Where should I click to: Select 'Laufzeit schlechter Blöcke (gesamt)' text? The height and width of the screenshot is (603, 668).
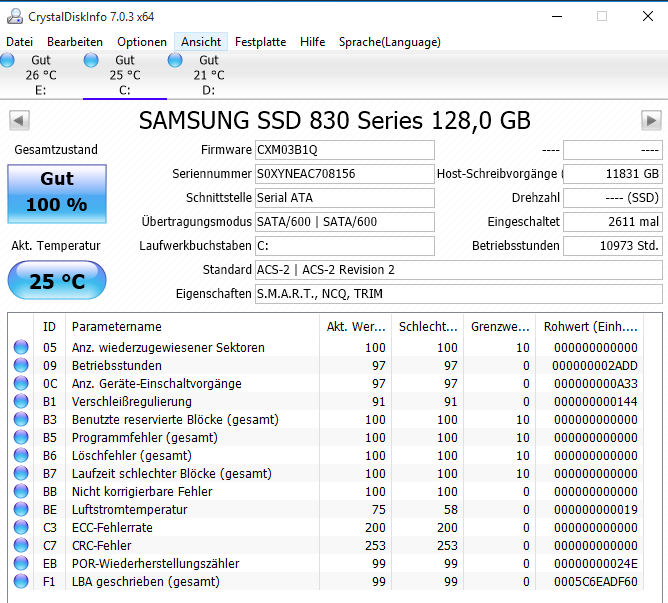[172, 473]
